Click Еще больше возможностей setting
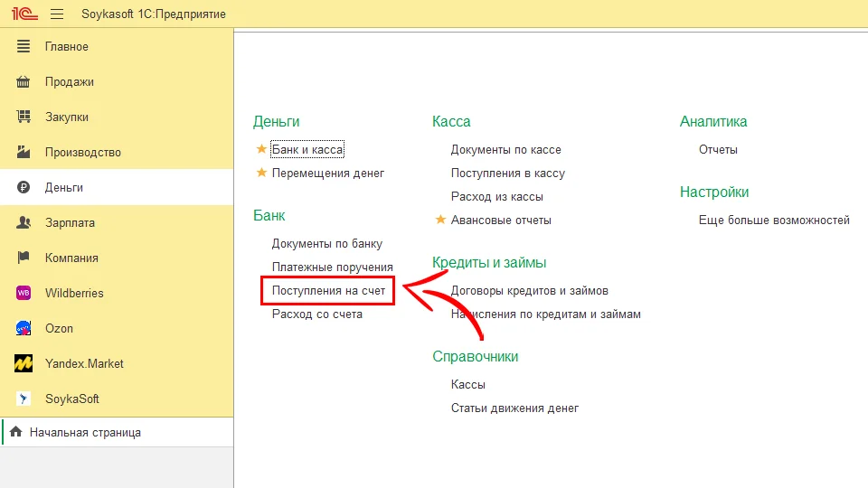The width and height of the screenshot is (868, 488). (774, 220)
